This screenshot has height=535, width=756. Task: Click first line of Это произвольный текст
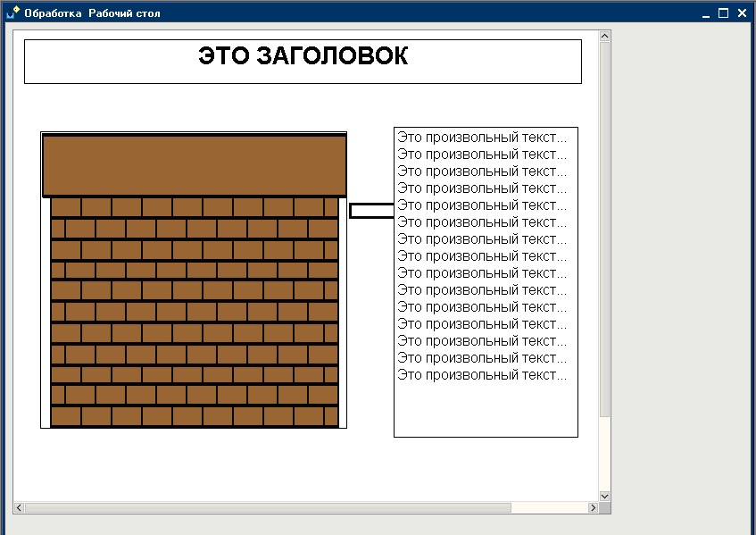click(482, 138)
